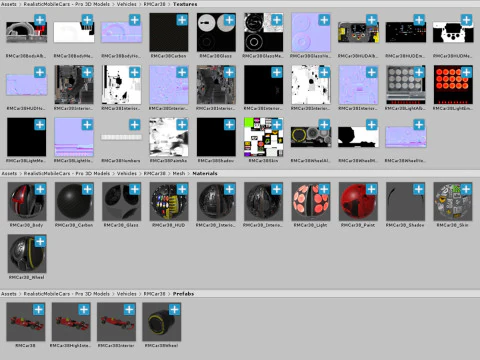The image size is (480, 360).
Task: Click the plus icon on RMCar38LightAlb texture
Action: 419,72
